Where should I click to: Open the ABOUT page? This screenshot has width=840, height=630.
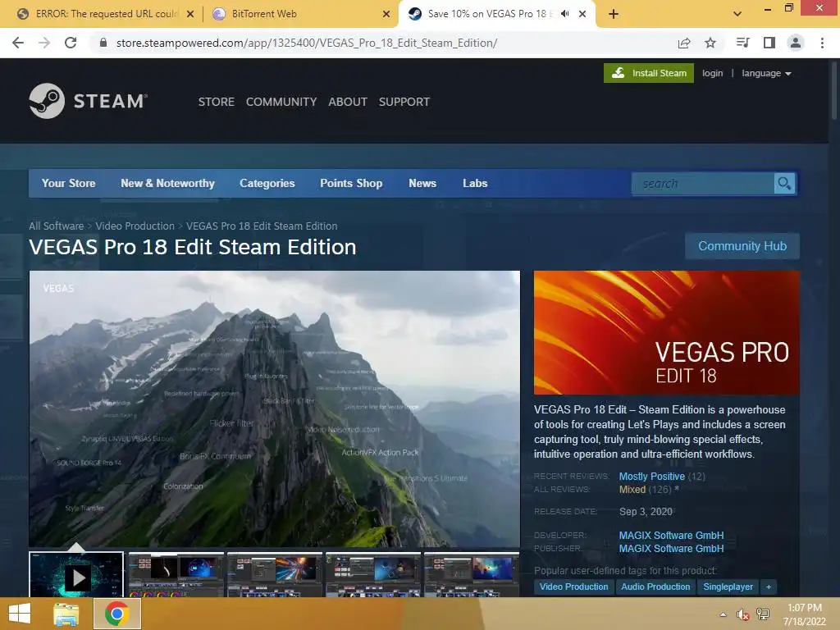348,102
